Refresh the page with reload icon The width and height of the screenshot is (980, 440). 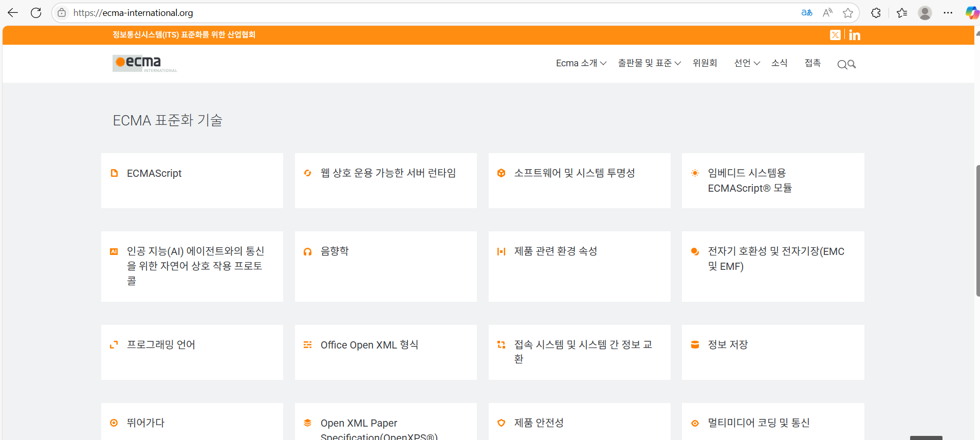click(36, 13)
